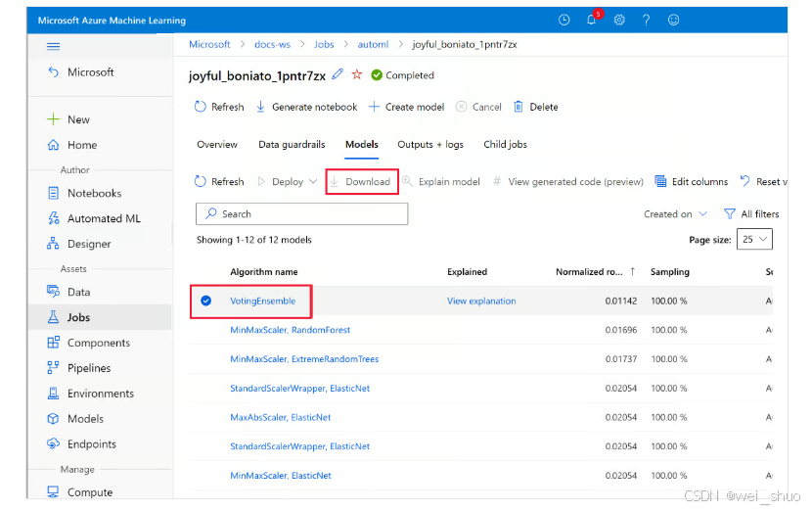Viewport: 812px width, 511px height.
Task: Click the models Search field
Action: tap(302, 214)
